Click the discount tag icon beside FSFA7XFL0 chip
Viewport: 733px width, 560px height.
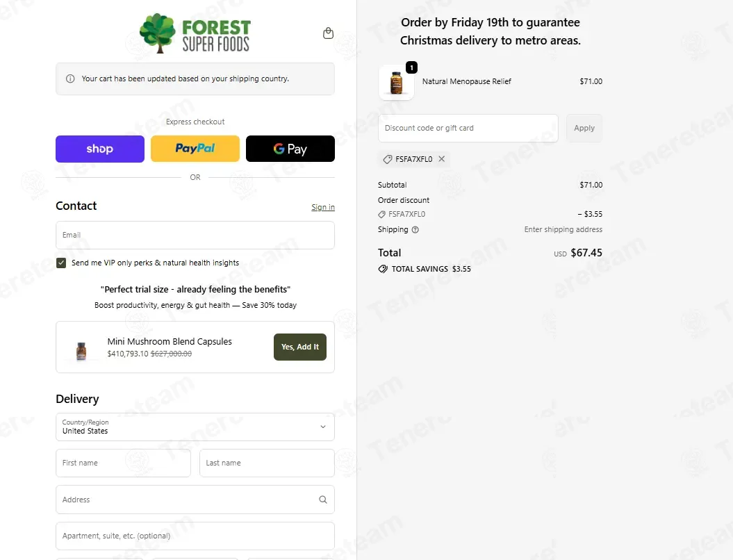click(388, 159)
